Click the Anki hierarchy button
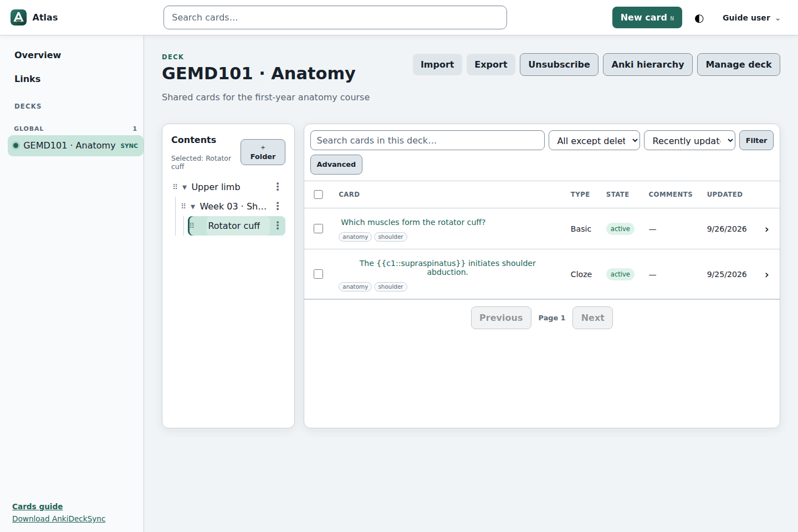Viewport: 798px width, 532px height. [648, 65]
